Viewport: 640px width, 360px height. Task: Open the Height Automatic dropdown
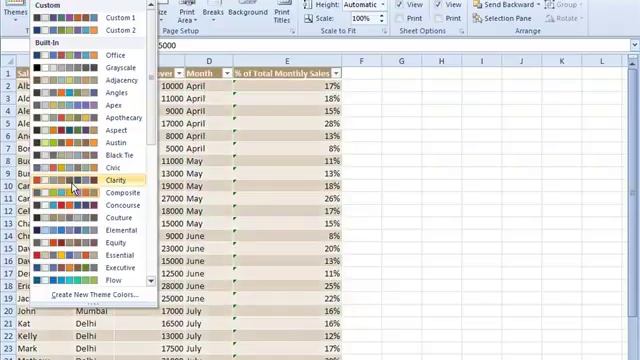tap(382, 4)
